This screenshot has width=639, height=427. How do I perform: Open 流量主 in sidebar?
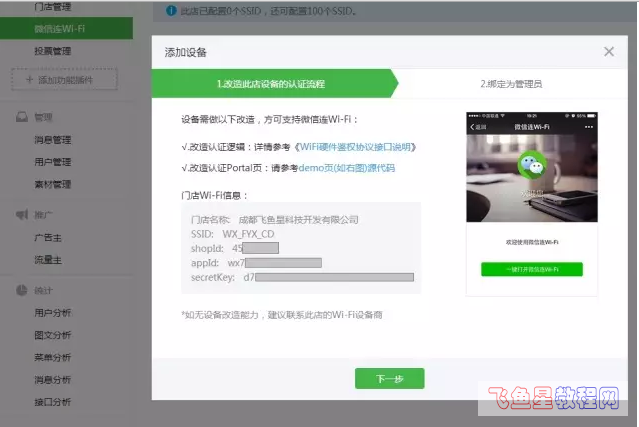click(x=48, y=260)
